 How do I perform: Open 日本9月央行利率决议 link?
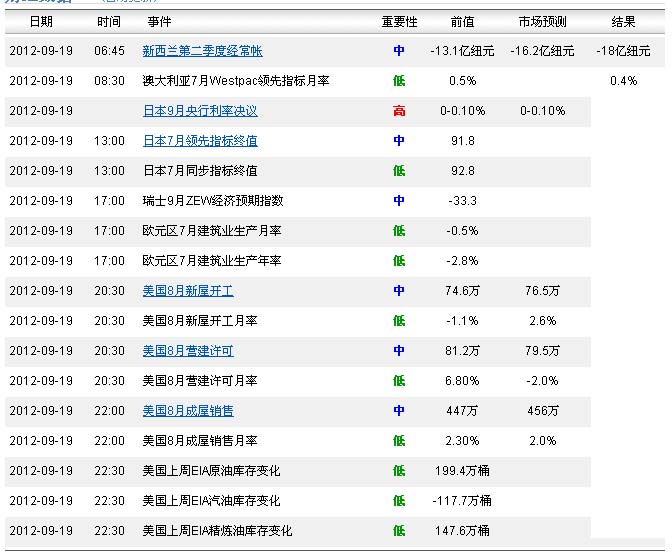(200, 111)
